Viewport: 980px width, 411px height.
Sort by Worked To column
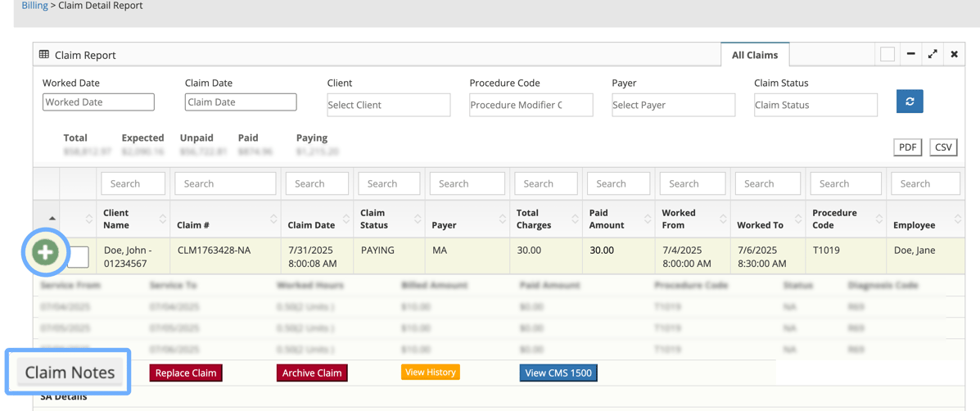click(767, 219)
